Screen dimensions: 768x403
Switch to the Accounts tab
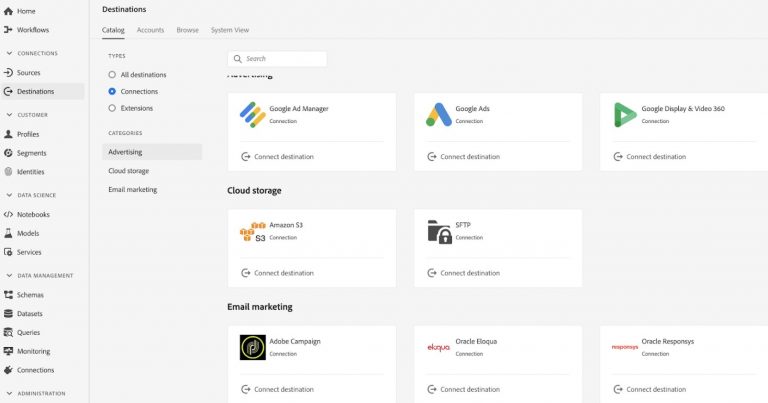coord(150,30)
